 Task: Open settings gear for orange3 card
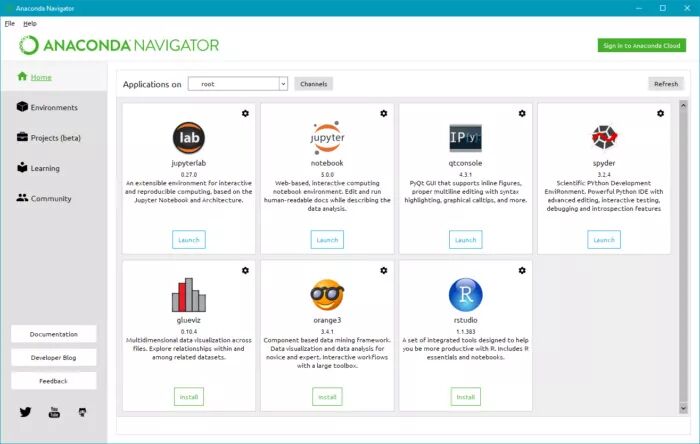point(383,270)
